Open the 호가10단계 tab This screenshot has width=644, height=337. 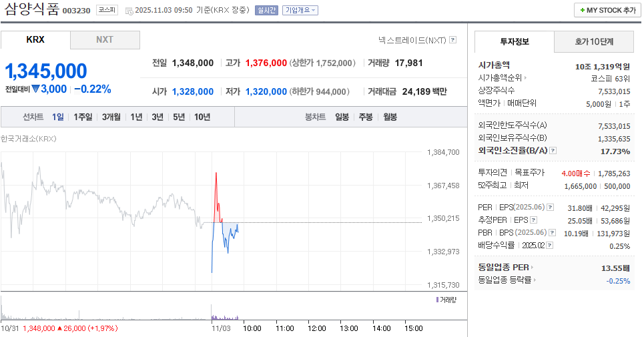(594, 41)
